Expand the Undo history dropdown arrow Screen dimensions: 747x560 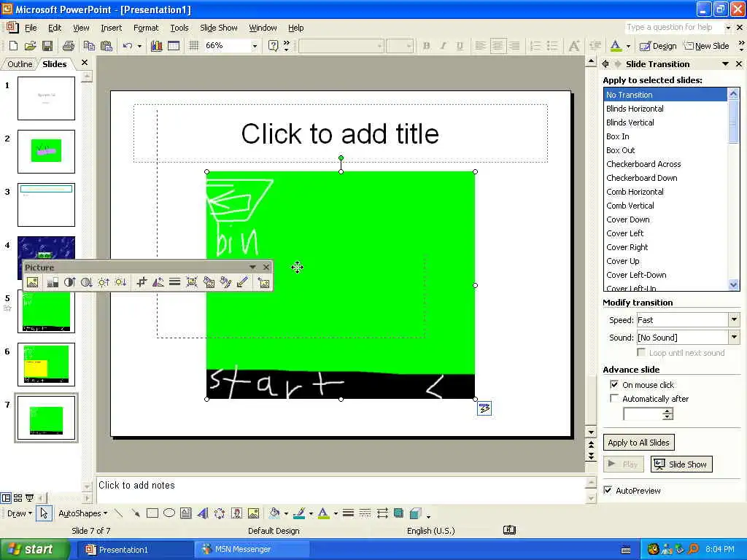[x=139, y=46]
